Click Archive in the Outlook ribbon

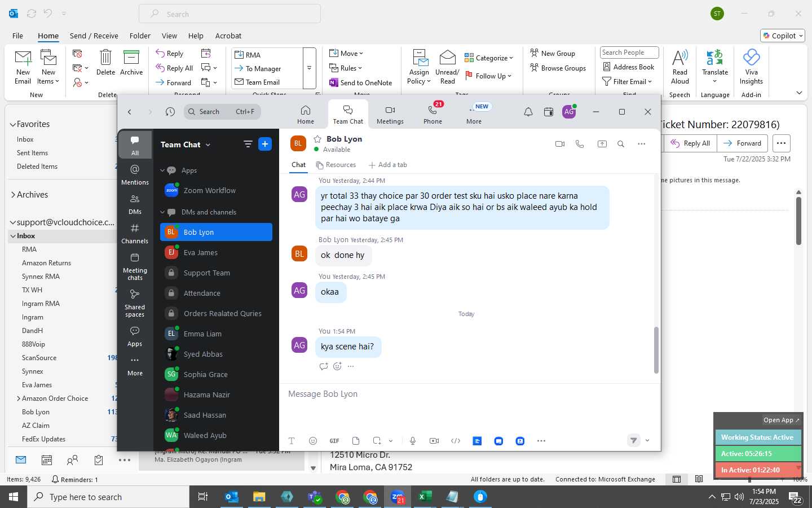point(131,62)
